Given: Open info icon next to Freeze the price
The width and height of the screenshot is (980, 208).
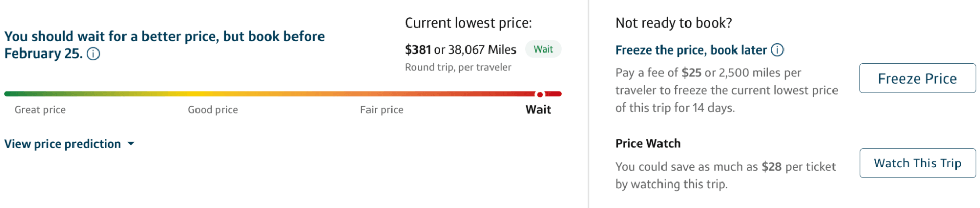Looking at the screenshot, I should click(777, 50).
